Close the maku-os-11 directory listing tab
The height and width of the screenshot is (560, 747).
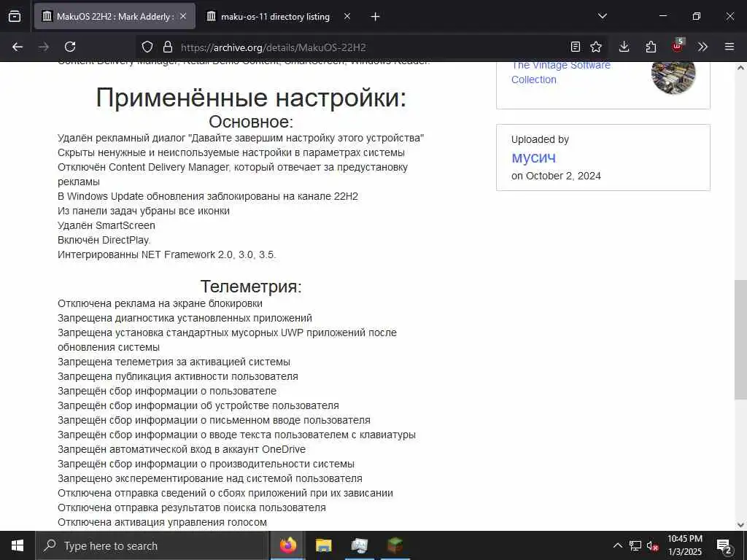coord(347,16)
